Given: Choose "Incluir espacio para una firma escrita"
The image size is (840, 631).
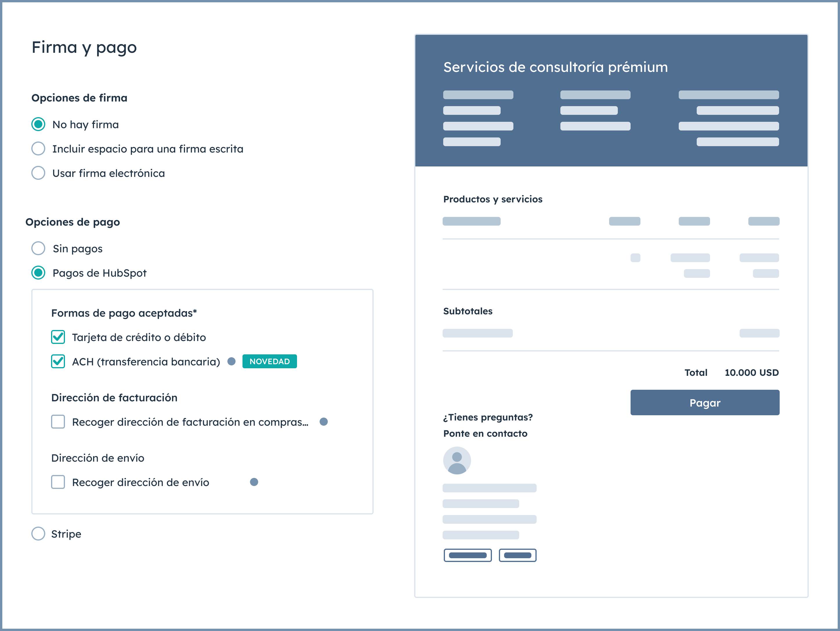Looking at the screenshot, I should (38, 148).
